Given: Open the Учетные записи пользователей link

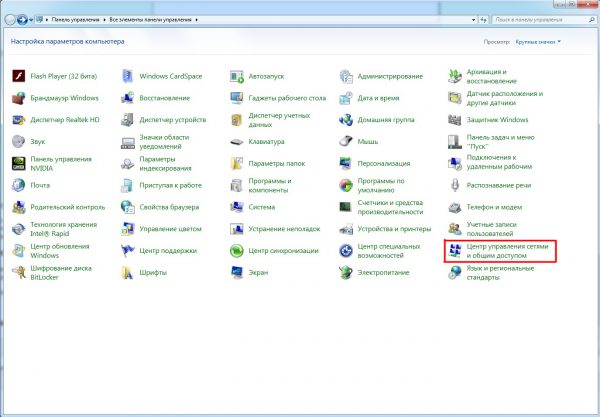Looking at the screenshot, I should point(491,229).
